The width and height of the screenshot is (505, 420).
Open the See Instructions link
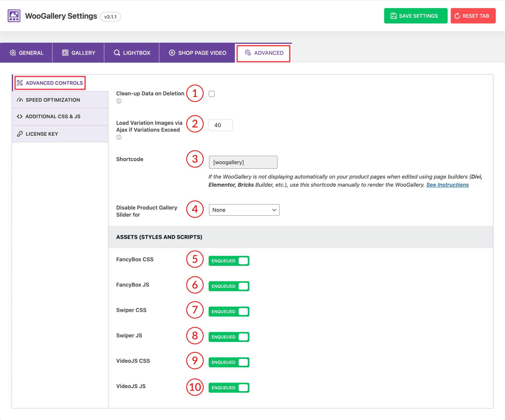[448, 185]
